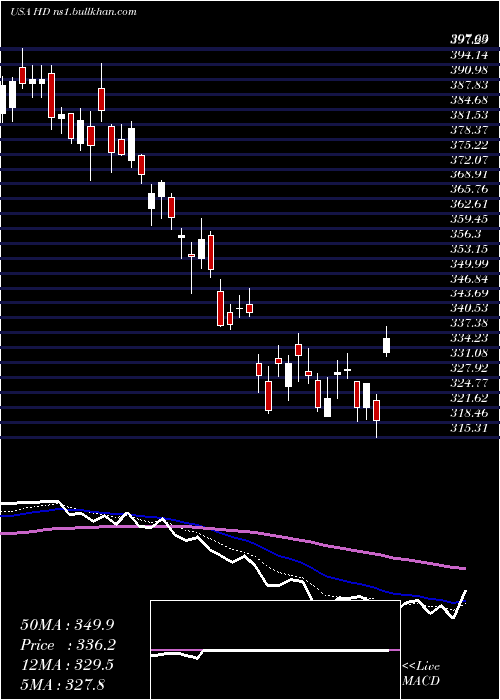Screen dimensions: 500x700
Task: Click the '12MA : 329.5' readout
Action: point(67,664)
